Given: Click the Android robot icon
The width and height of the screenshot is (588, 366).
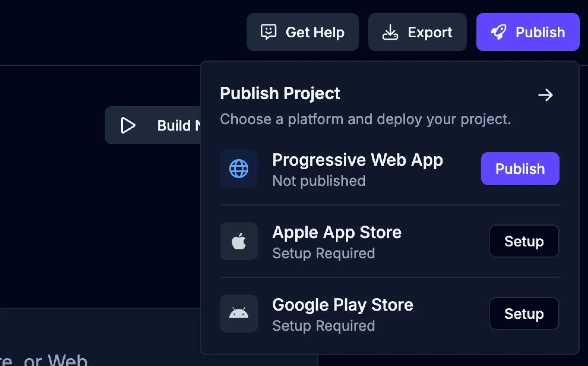Looking at the screenshot, I should (x=239, y=313).
